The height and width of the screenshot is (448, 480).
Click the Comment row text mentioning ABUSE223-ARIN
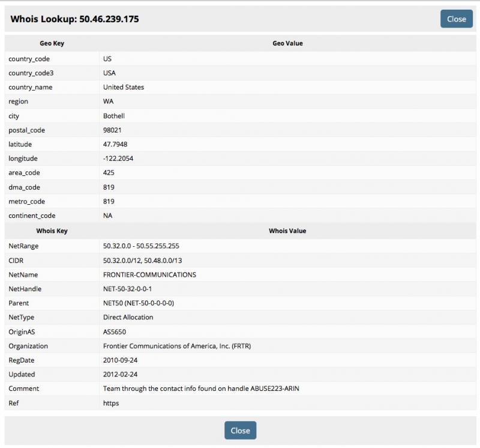click(201, 389)
